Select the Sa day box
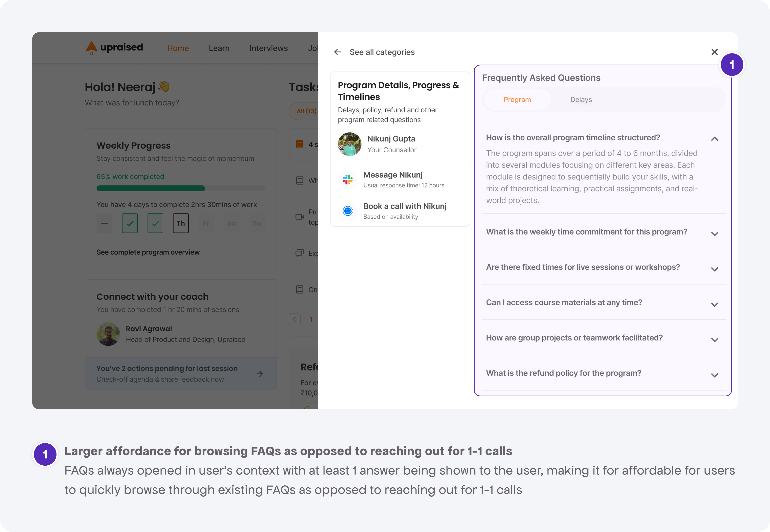770x532 pixels. (x=232, y=223)
